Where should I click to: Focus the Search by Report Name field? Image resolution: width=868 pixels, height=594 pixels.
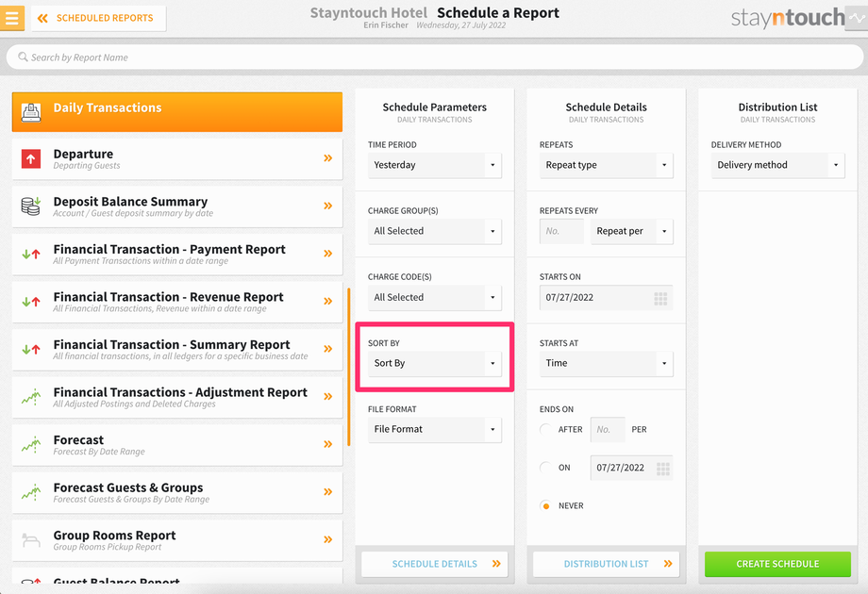pyautogui.click(x=435, y=57)
